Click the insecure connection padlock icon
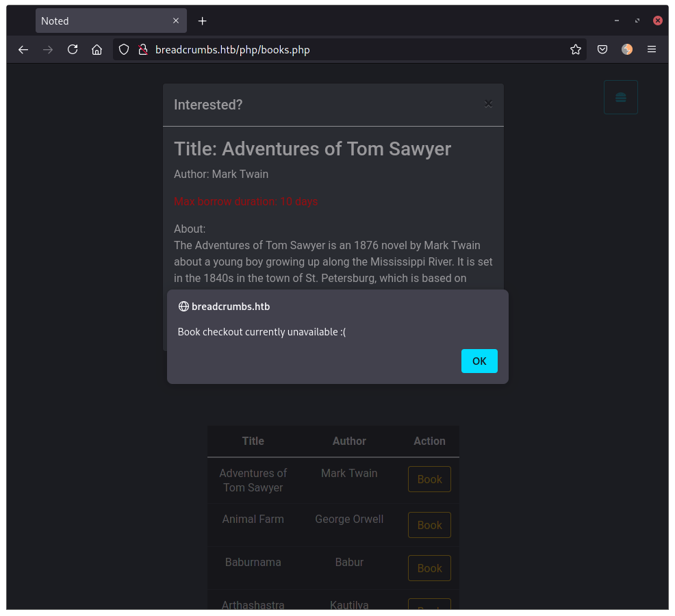 point(142,49)
